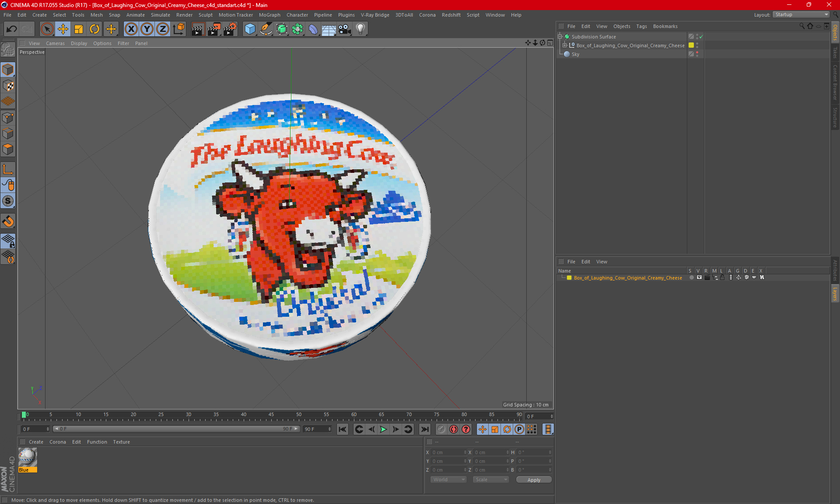Toggle Enable Snap magnet icon

8,221
